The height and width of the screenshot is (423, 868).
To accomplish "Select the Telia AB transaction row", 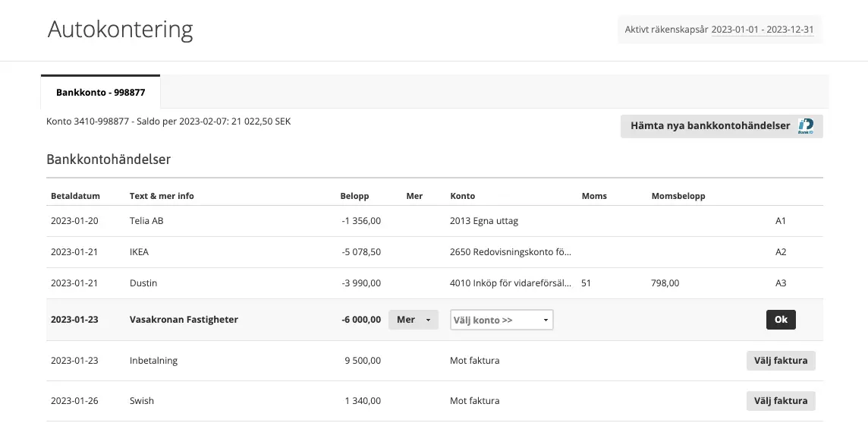I will pos(146,221).
